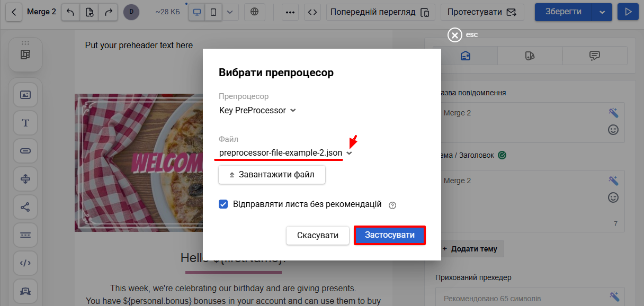644x306 pixels.
Task: Open the styles tab in right panel
Action: coord(530,56)
